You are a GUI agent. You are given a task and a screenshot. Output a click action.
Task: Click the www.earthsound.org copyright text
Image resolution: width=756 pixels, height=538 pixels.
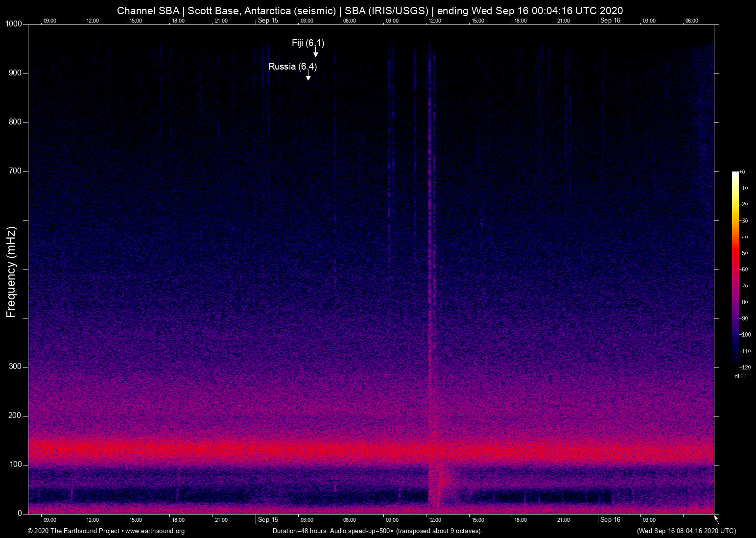tap(106, 531)
